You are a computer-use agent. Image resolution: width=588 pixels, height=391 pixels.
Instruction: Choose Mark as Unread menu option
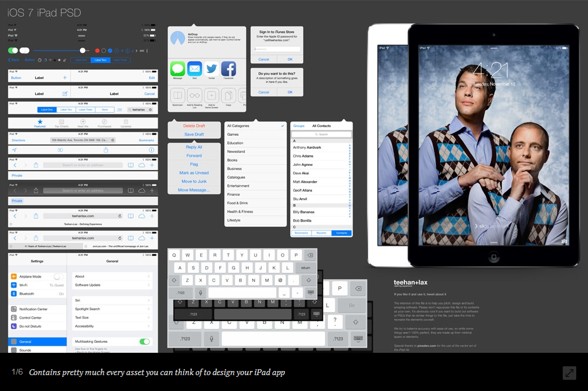(x=194, y=173)
